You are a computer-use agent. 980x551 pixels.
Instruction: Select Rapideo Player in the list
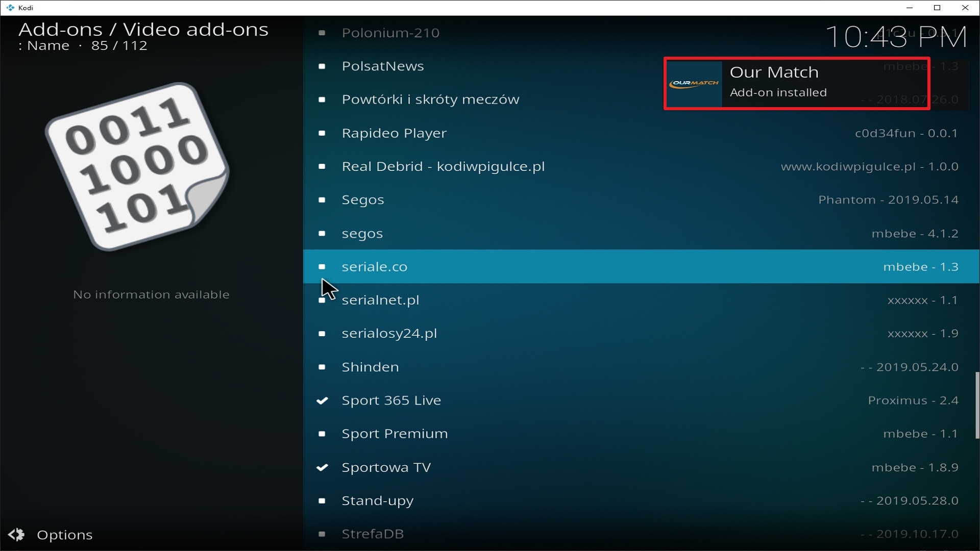tap(641, 133)
